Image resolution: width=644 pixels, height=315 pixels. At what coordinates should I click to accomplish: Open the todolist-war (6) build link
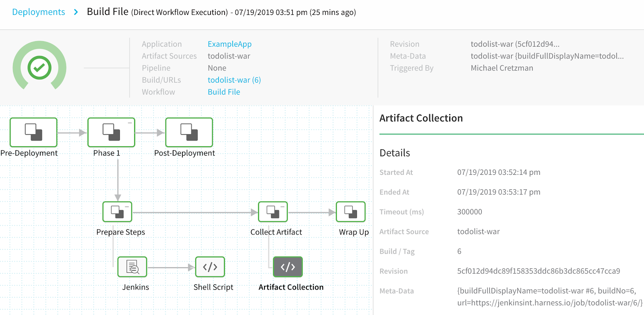click(234, 80)
